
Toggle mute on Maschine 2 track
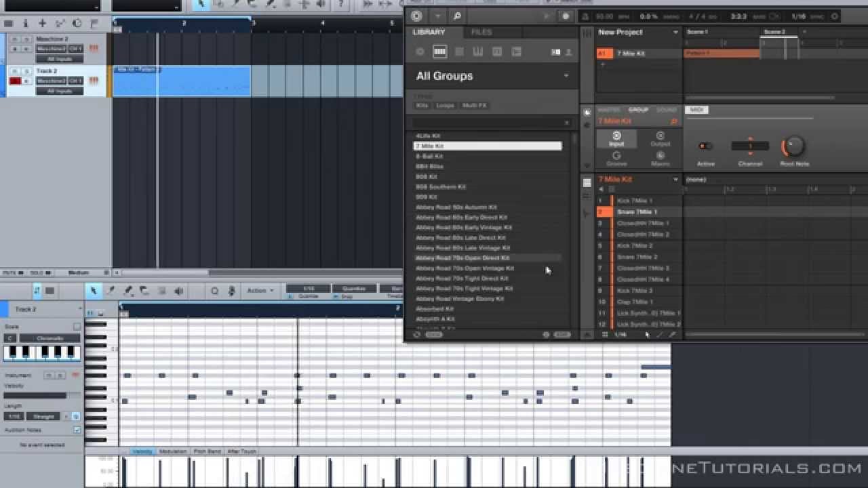(x=15, y=39)
